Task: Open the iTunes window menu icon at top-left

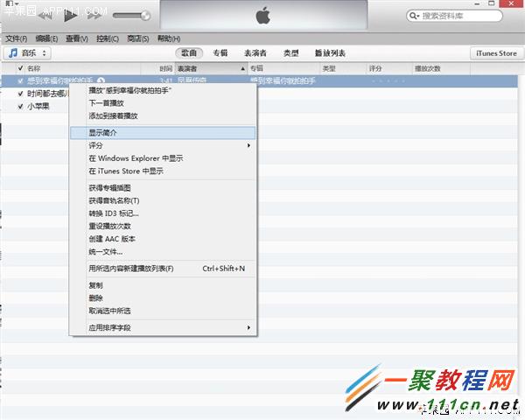Action: coord(11,3)
